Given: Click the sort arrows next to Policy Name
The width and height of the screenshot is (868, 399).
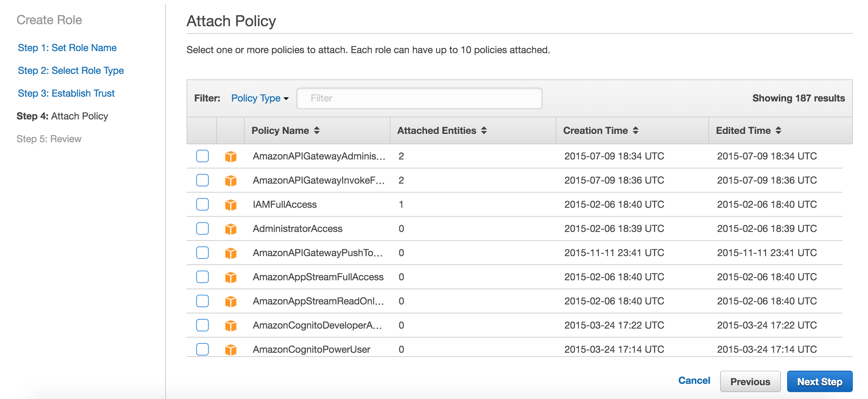Looking at the screenshot, I should point(317,130).
